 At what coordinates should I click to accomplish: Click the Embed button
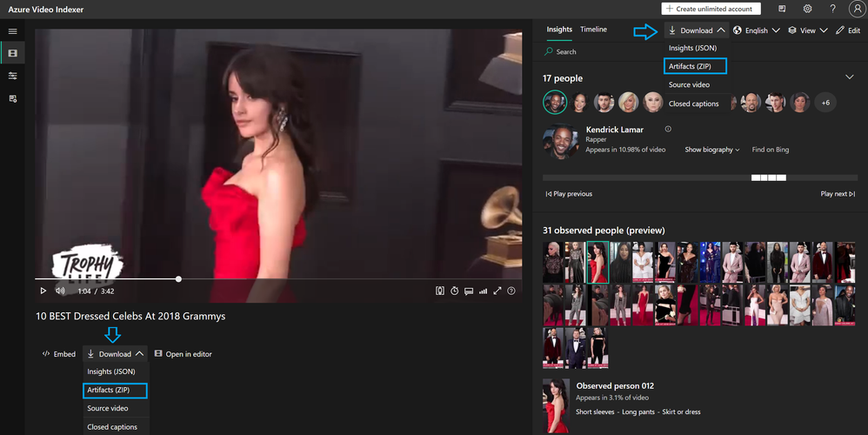(58, 354)
